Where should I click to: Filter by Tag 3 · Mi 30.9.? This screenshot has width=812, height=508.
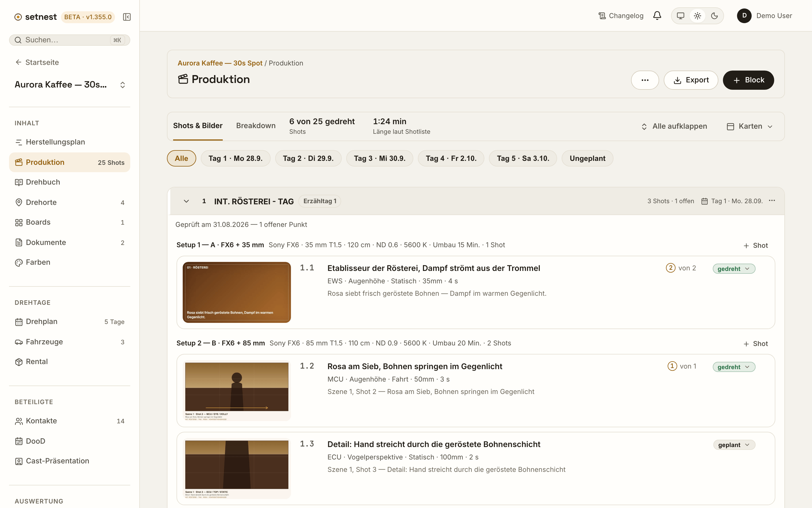[379, 158]
